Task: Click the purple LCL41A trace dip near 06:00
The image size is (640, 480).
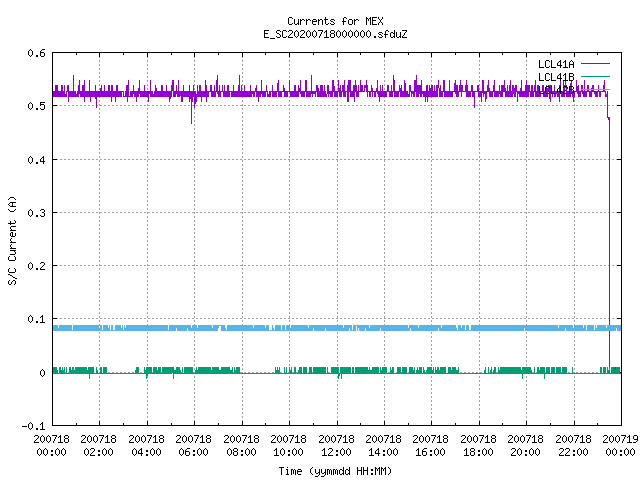Action: click(191, 111)
